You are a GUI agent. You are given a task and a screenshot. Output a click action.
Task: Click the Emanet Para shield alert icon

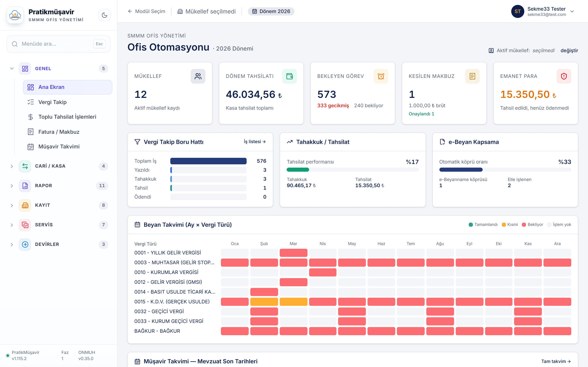[x=564, y=76]
